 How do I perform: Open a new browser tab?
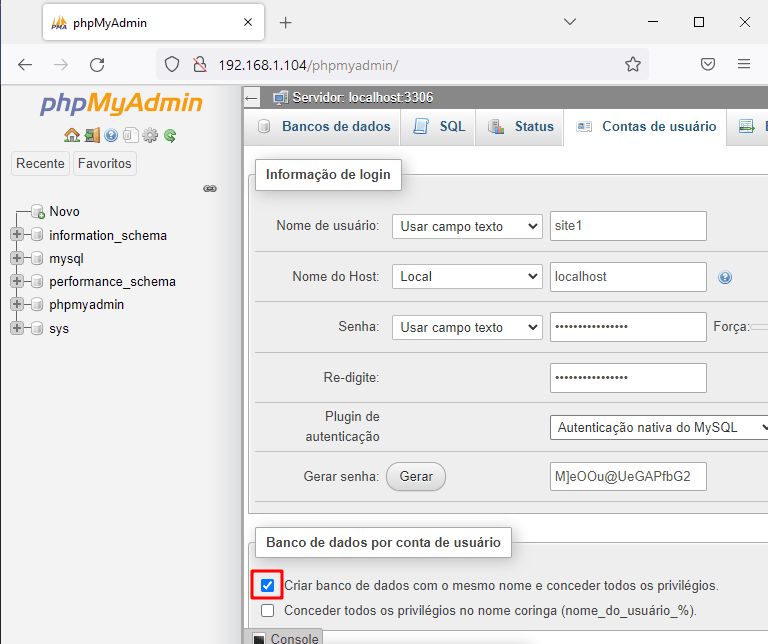click(x=286, y=23)
